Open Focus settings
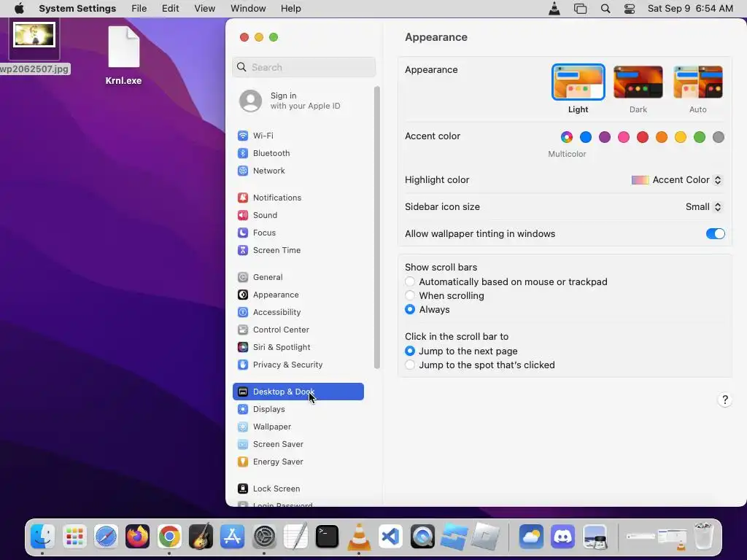This screenshot has width=747, height=560. tap(298, 233)
